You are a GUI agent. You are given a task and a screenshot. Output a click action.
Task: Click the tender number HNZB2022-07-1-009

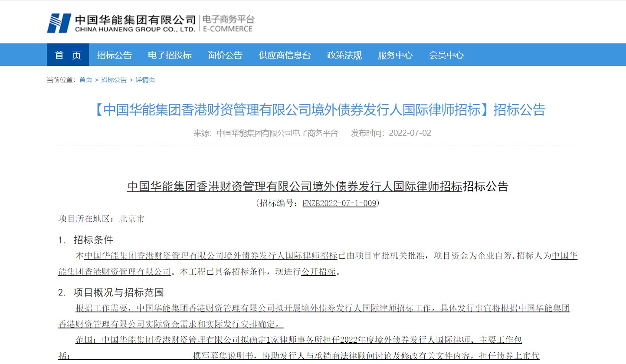339,203
